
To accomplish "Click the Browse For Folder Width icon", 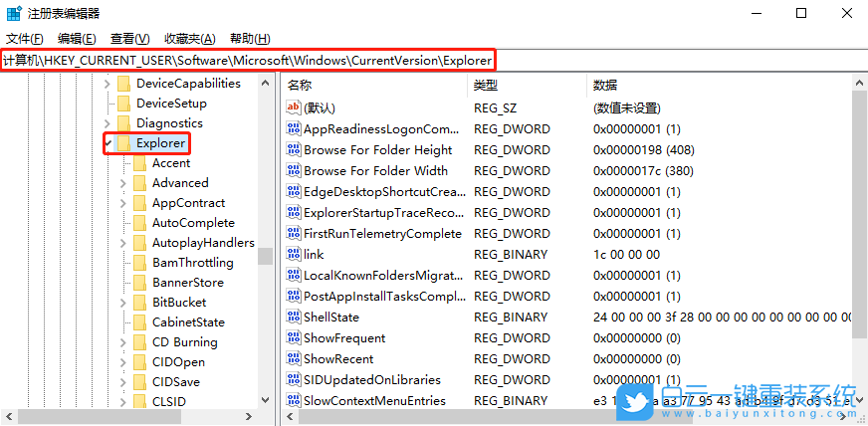I will 294,171.
